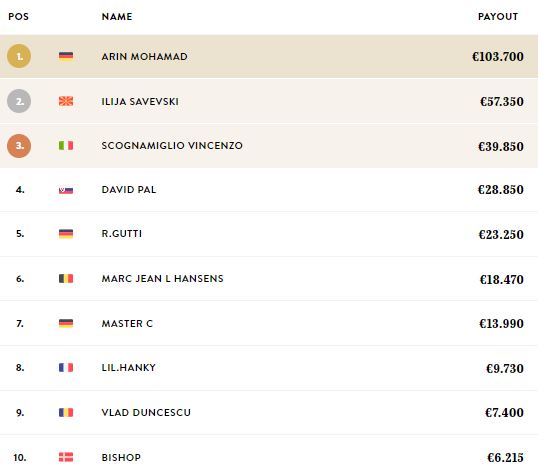Screen dimensions: 538x467
Task: Click the Macedonian flag beside Ilija Savevski
Action: tap(66, 101)
